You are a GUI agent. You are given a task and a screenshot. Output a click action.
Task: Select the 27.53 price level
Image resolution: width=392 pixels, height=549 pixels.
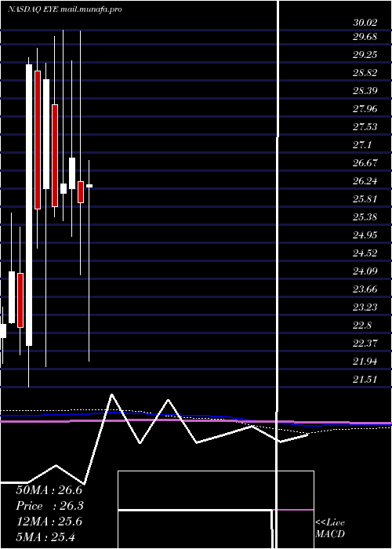[x=365, y=126]
